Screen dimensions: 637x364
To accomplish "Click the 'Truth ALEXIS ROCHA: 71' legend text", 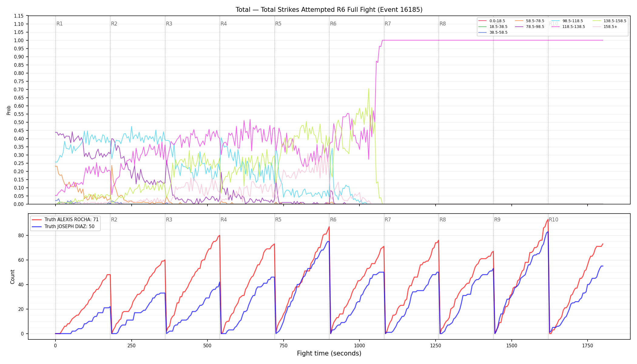I will pyautogui.click(x=72, y=220).
